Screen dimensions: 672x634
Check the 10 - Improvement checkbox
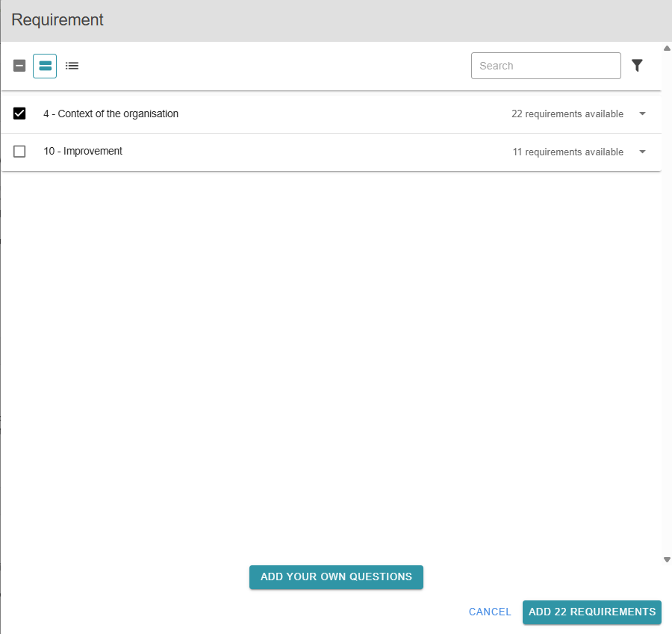(19, 152)
